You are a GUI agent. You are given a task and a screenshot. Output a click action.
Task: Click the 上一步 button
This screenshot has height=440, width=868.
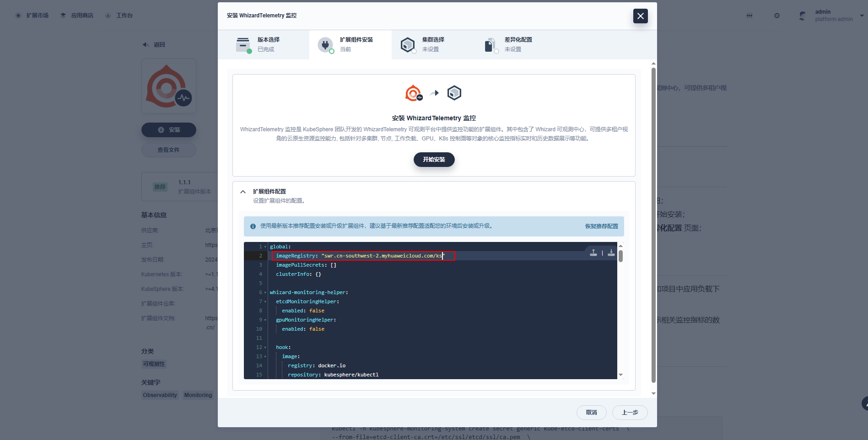[x=630, y=413]
